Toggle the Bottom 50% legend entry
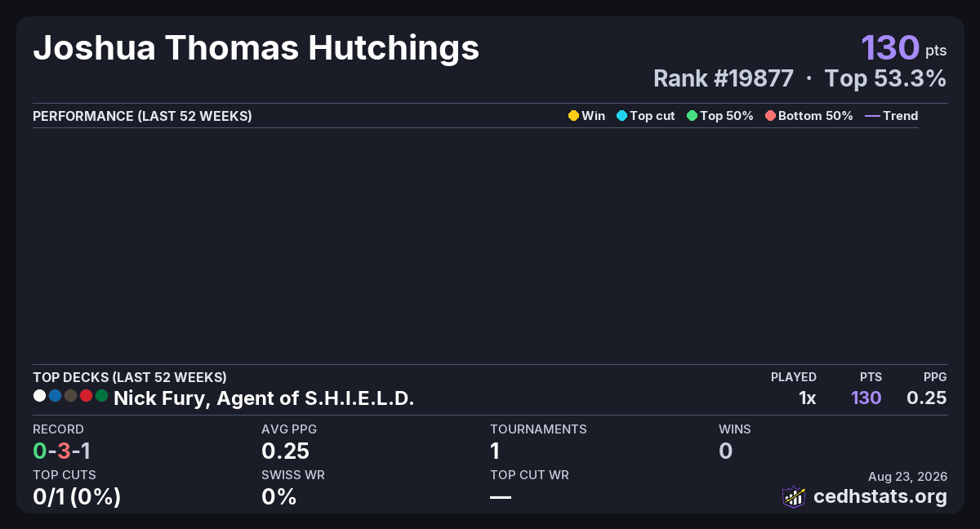This screenshot has width=980, height=529. [x=809, y=116]
